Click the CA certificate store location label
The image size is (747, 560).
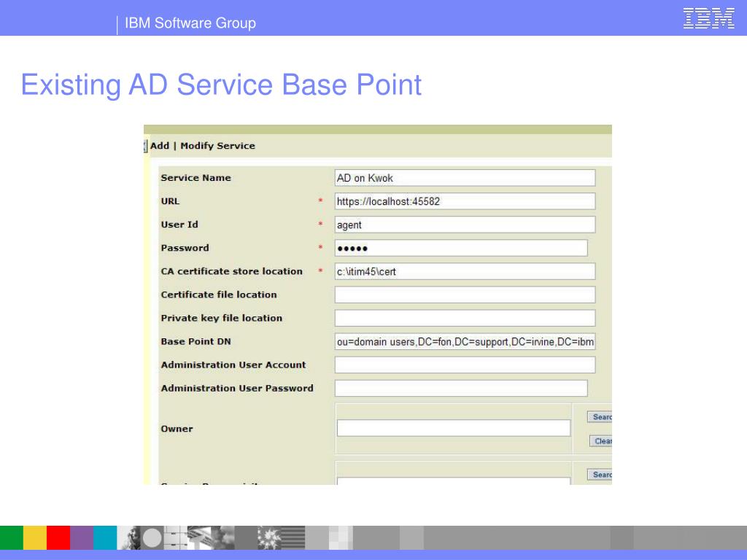pyautogui.click(x=231, y=271)
